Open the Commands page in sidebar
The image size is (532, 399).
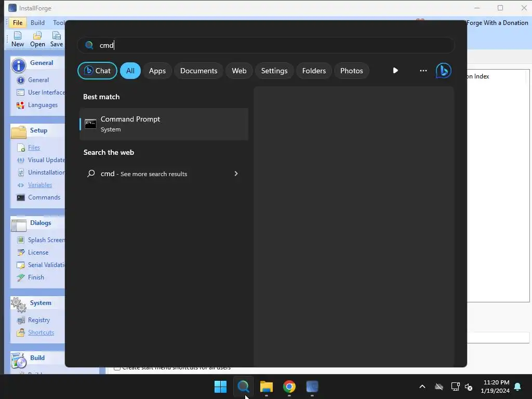pyautogui.click(x=38, y=197)
